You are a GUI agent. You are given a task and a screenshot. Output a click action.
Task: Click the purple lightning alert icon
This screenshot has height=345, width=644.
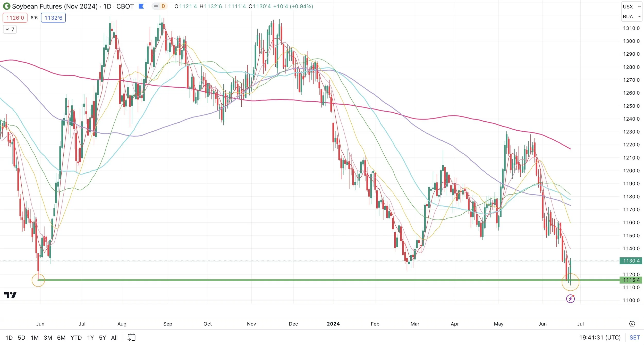(x=570, y=299)
